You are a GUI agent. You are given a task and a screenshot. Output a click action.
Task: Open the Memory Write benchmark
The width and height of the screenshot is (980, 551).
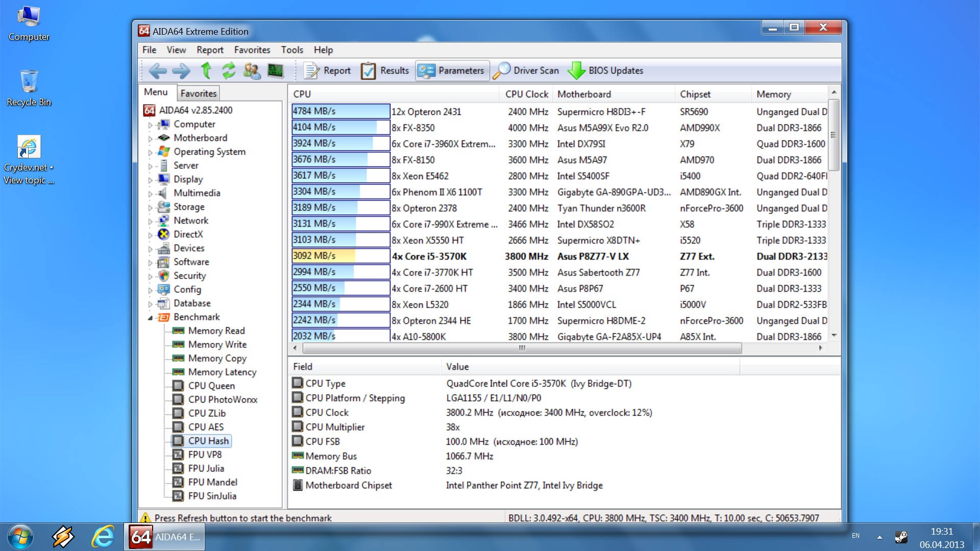click(217, 344)
